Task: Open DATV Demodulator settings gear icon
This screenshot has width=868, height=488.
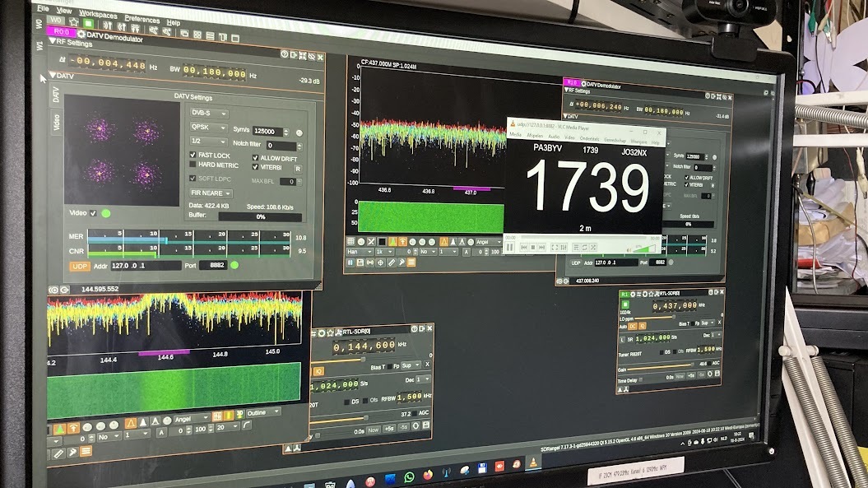Action: pos(81,34)
